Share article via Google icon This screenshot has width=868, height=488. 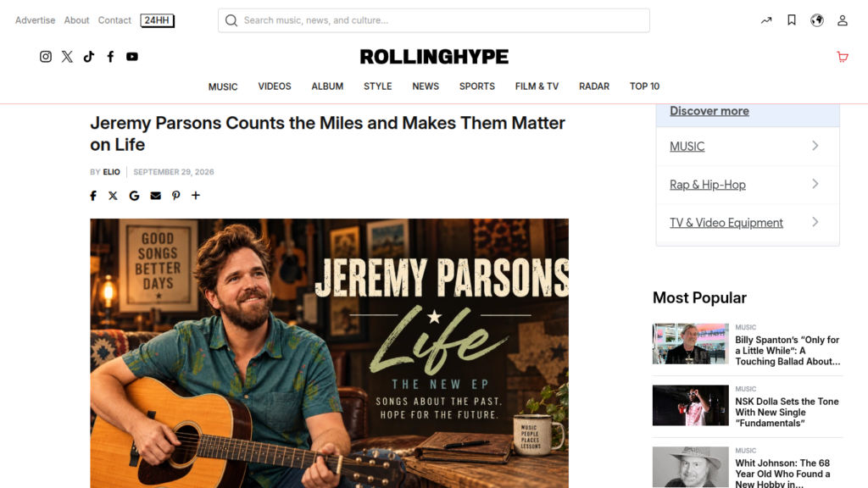(x=134, y=196)
